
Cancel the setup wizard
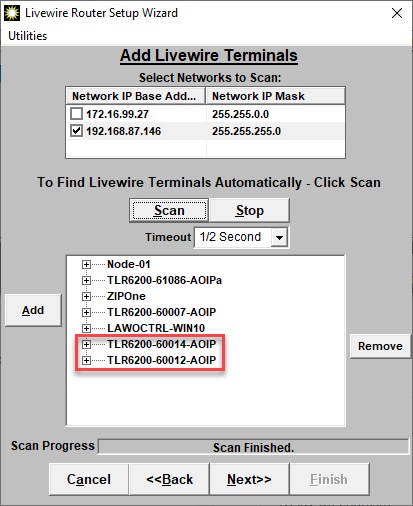click(x=89, y=479)
